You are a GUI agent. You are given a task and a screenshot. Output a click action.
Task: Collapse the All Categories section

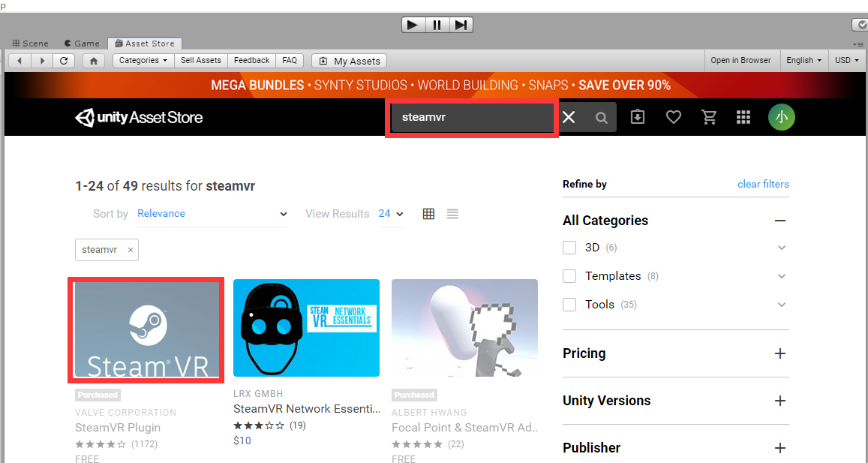[780, 221]
